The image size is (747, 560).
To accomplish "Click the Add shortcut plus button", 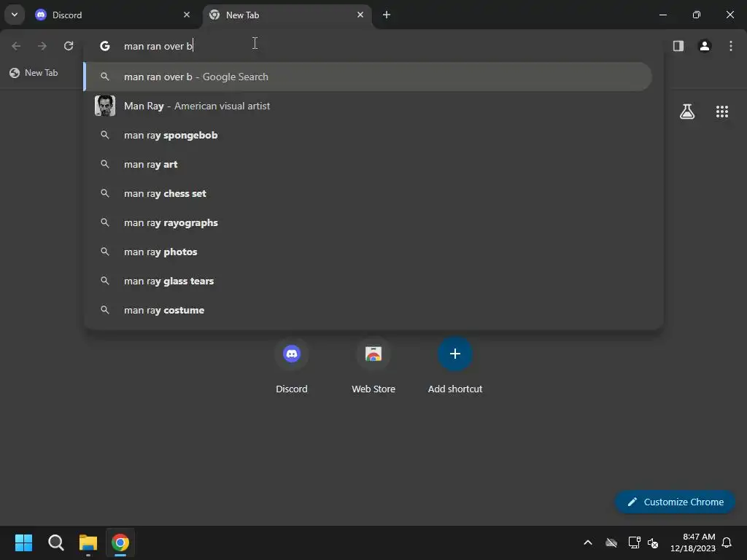I will [x=455, y=354].
